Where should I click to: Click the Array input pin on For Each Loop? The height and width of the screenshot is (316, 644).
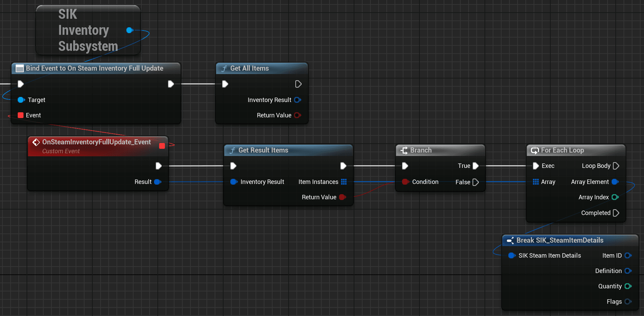[536, 182]
